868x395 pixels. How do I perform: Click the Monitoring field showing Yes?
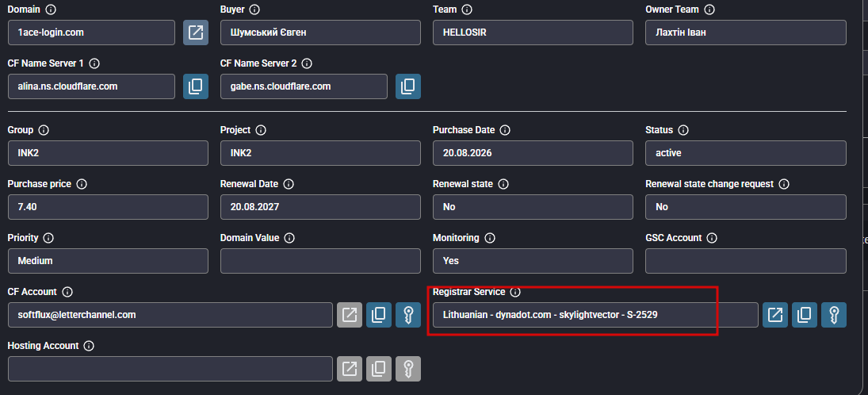coord(533,261)
